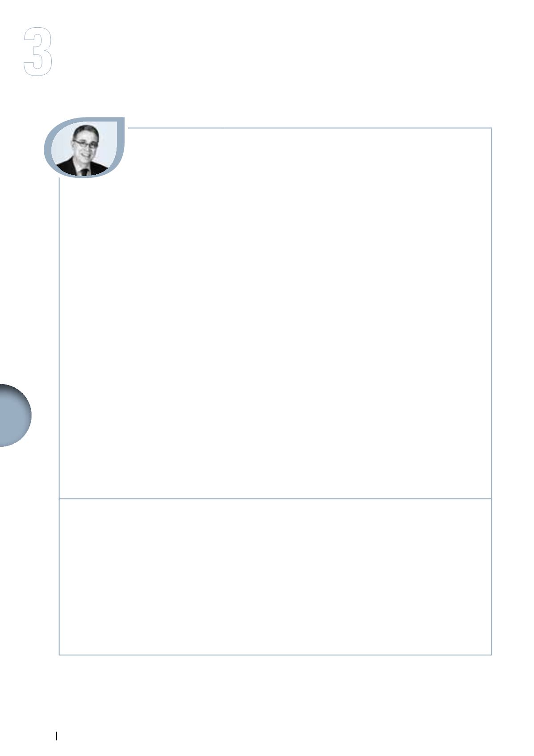
Task: Click the blue semicircle tab on left edge
Action: pos(15,414)
